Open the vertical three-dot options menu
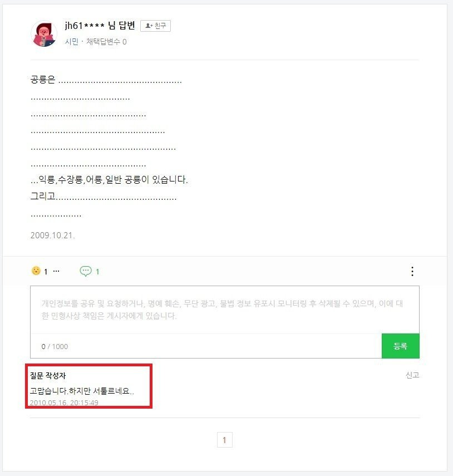 point(412,271)
